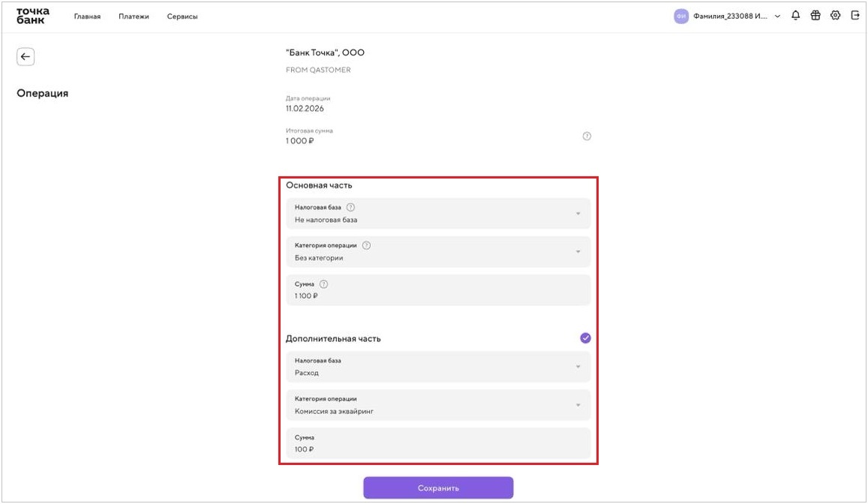Click the user avatar circle

coord(680,16)
